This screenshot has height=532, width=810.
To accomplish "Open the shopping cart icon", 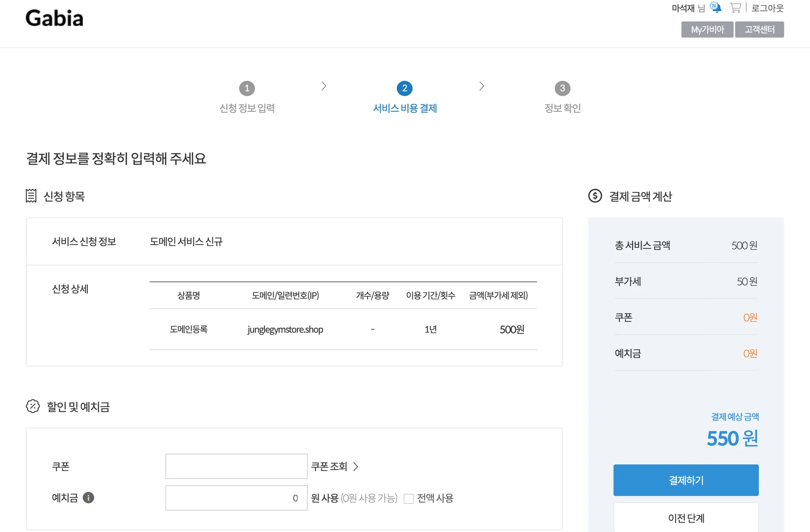I will tap(735, 8).
